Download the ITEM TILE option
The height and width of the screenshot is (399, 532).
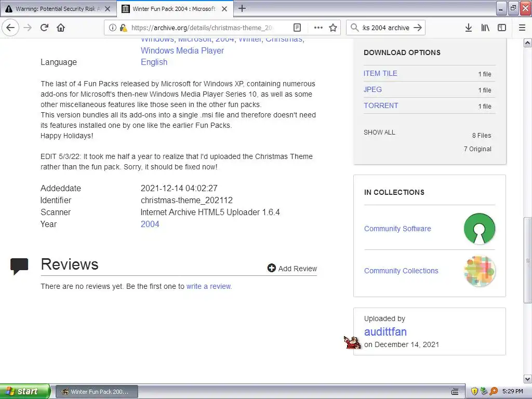pos(380,73)
